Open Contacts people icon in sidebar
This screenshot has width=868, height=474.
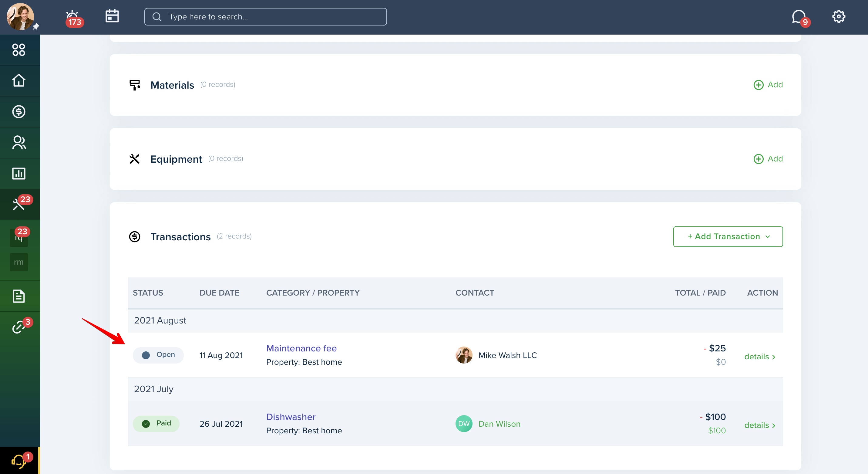coord(19,143)
